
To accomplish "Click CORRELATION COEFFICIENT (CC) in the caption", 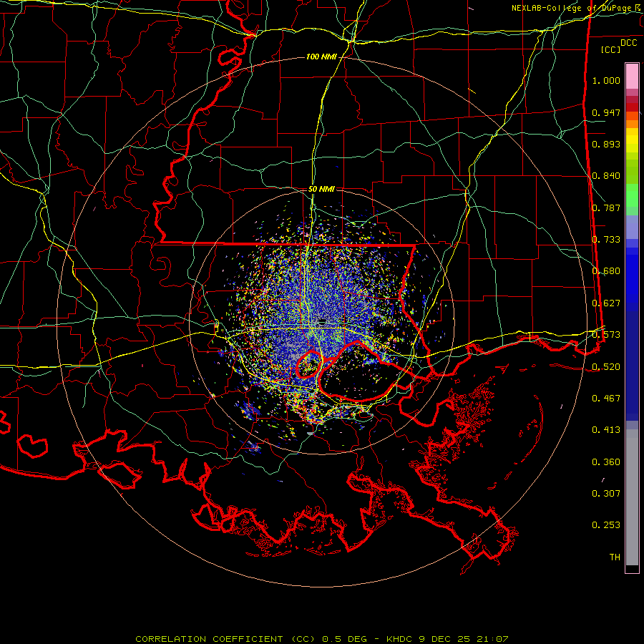I will pyautogui.click(x=225, y=639).
